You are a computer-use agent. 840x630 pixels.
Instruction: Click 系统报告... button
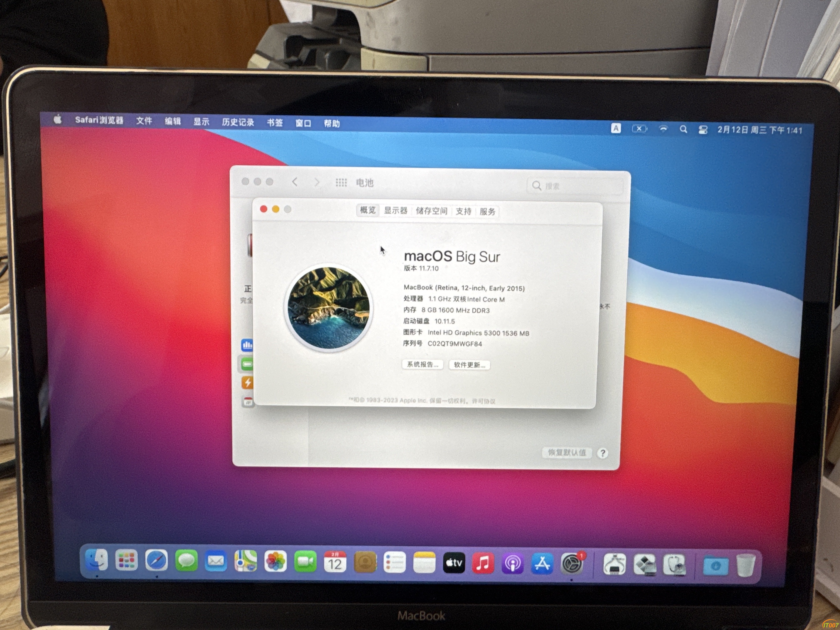[423, 364]
